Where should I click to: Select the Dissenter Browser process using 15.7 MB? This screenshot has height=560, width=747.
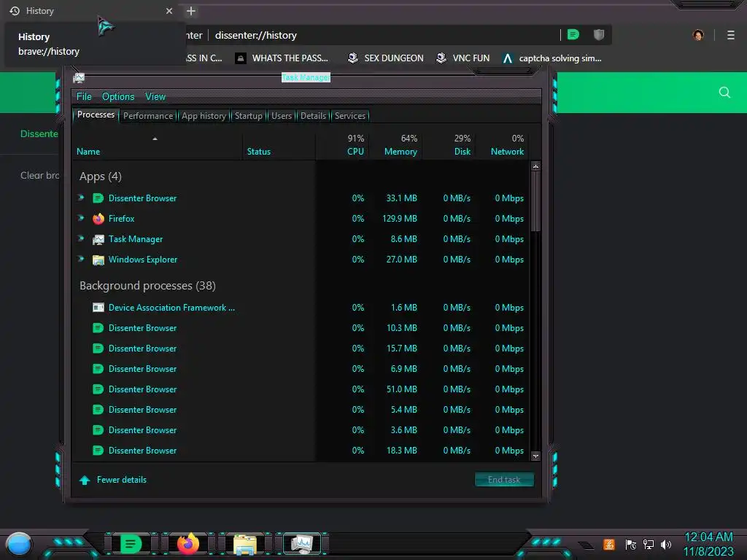click(302, 349)
